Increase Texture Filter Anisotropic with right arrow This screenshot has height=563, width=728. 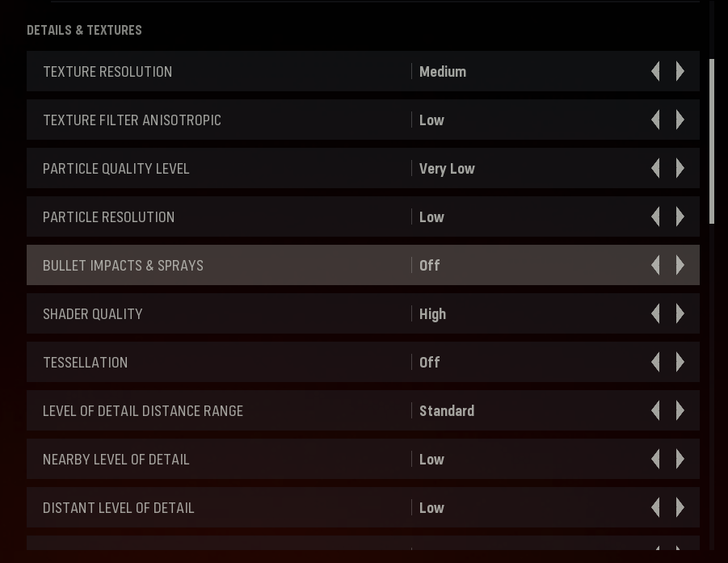pos(680,120)
